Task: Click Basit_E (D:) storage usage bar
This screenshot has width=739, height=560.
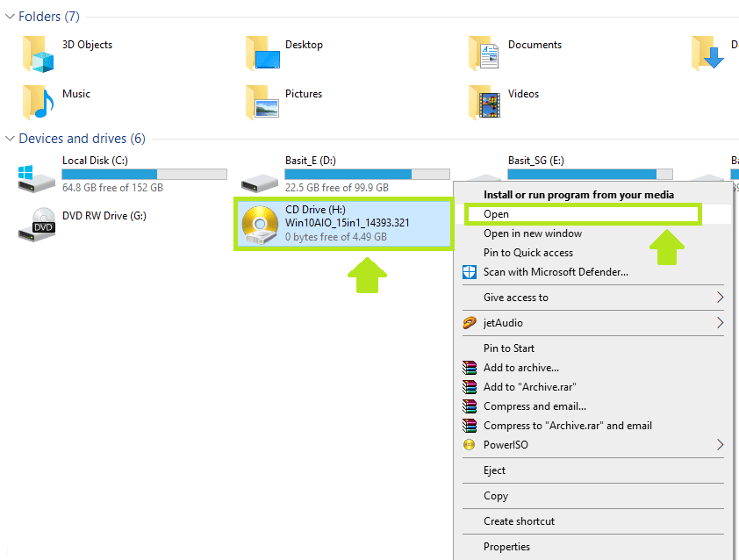Action: point(367,175)
